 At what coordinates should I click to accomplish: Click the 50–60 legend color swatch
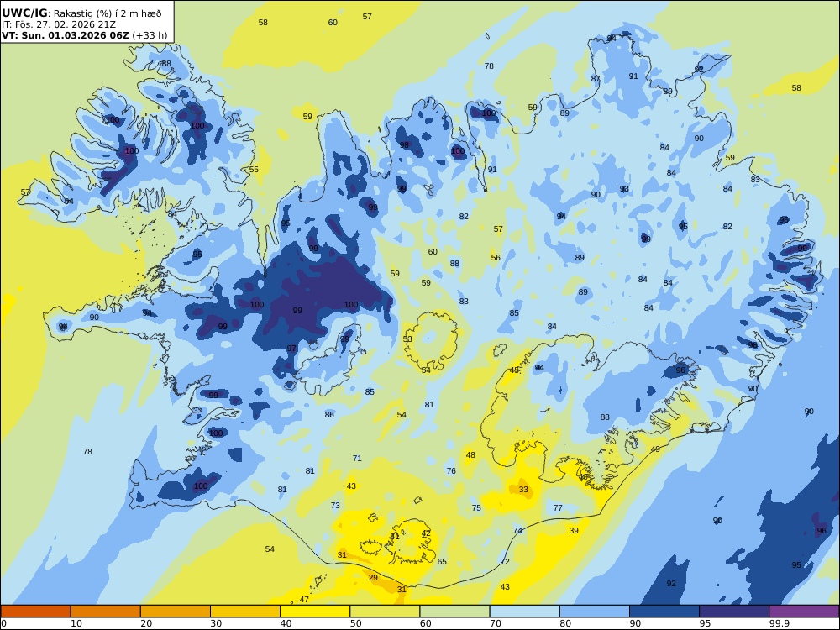(385, 612)
